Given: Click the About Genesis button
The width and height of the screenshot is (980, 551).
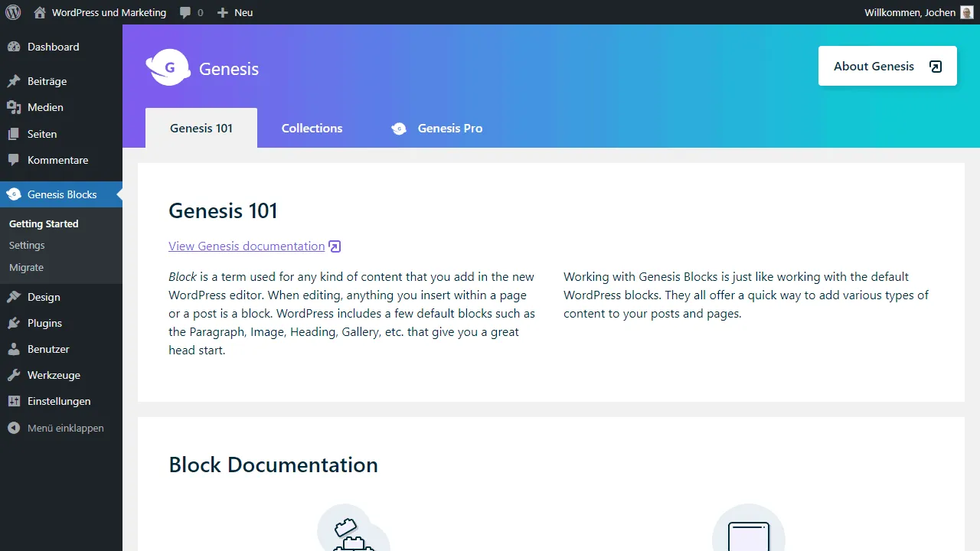Looking at the screenshot, I should point(887,66).
